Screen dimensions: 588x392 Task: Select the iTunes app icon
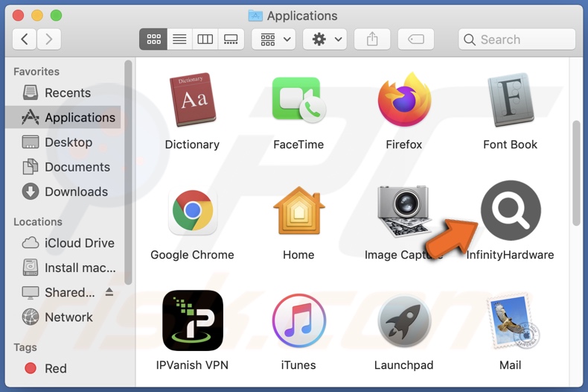pos(299,320)
